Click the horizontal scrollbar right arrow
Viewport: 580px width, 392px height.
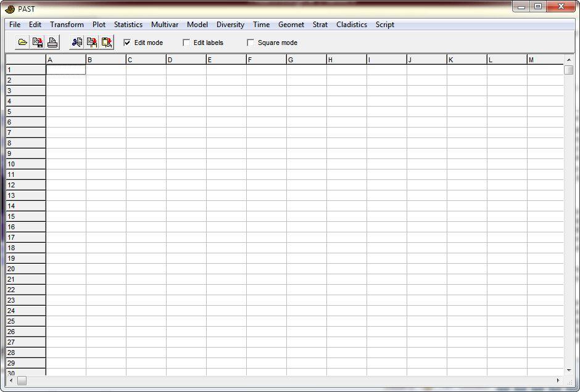(558, 380)
